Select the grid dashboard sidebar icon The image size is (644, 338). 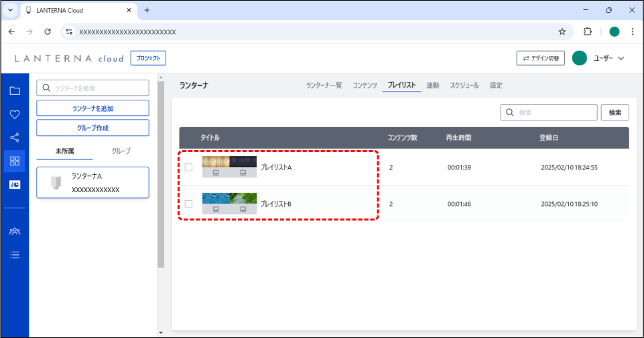pyautogui.click(x=15, y=161)
